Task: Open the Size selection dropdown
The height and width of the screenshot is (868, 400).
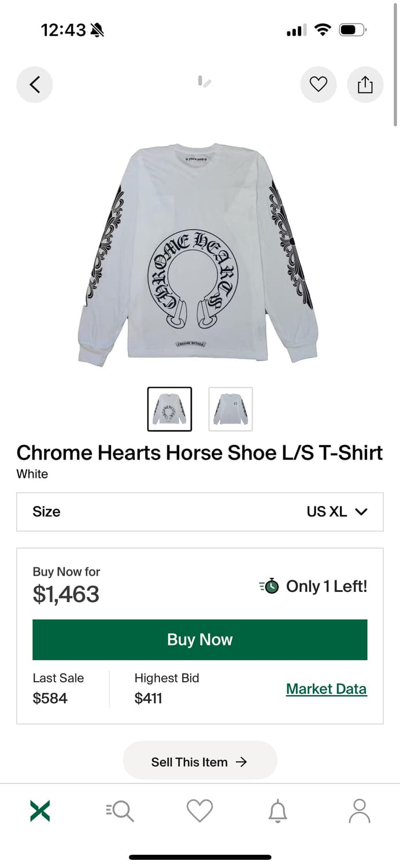Action: click(x=199, y=512)
